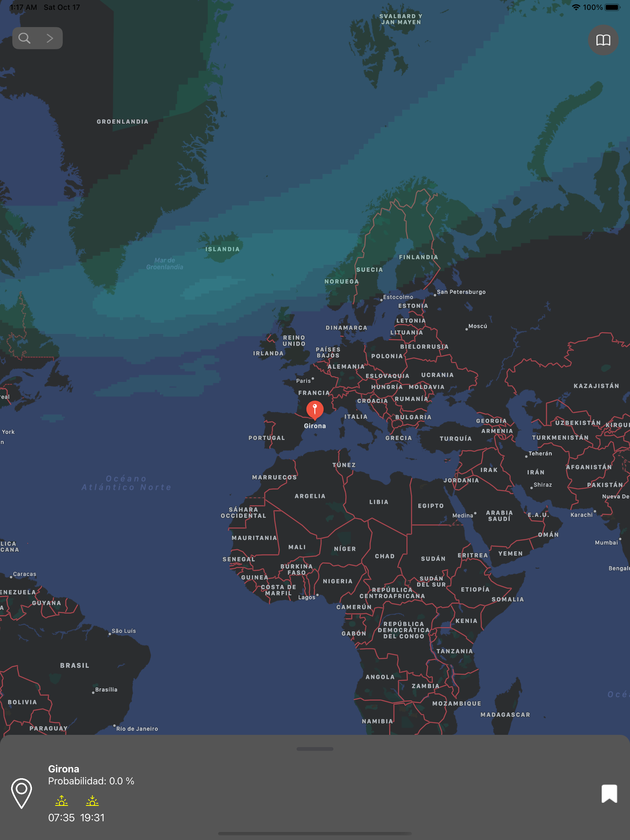The image size is (630, 840).
Task: Open the search magnifier icon
Action: pos(25,38)
